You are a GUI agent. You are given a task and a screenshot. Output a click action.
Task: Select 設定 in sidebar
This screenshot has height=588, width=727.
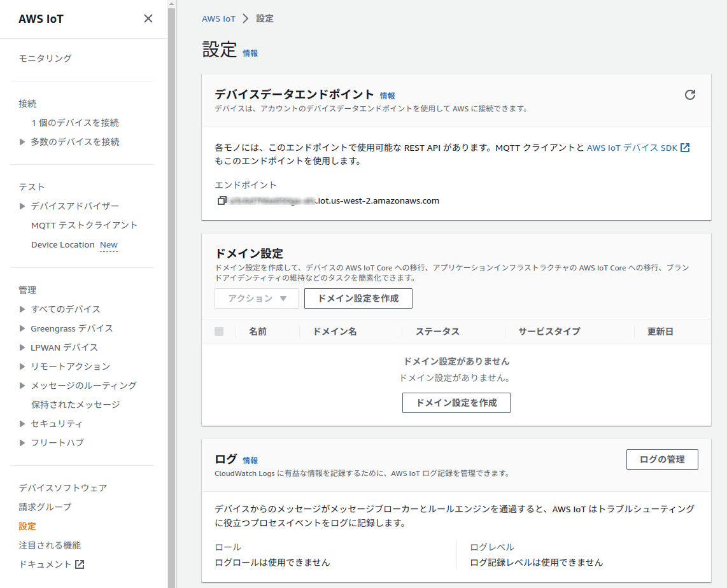[x=27, y=526]
